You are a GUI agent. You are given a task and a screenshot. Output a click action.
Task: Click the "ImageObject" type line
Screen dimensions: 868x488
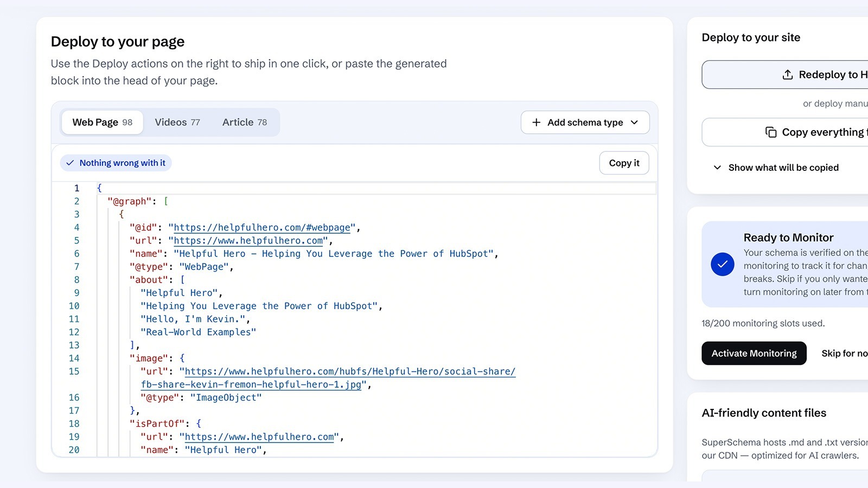(x=201, y=398)
